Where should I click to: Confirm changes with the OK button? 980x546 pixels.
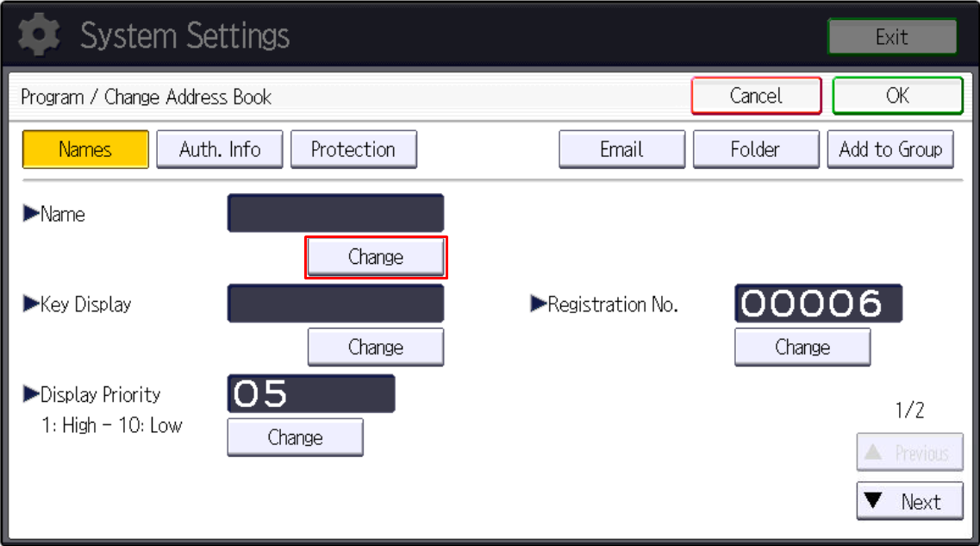897,96
